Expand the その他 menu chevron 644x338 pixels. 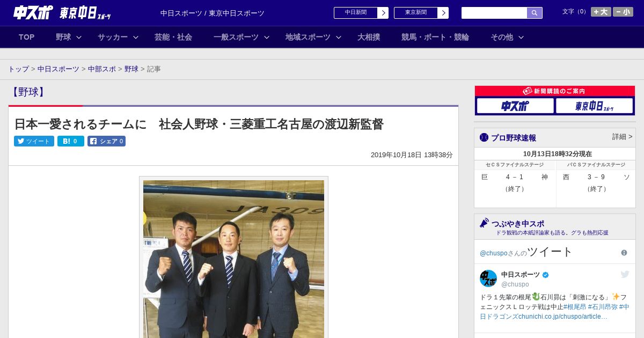coord(521,37)
